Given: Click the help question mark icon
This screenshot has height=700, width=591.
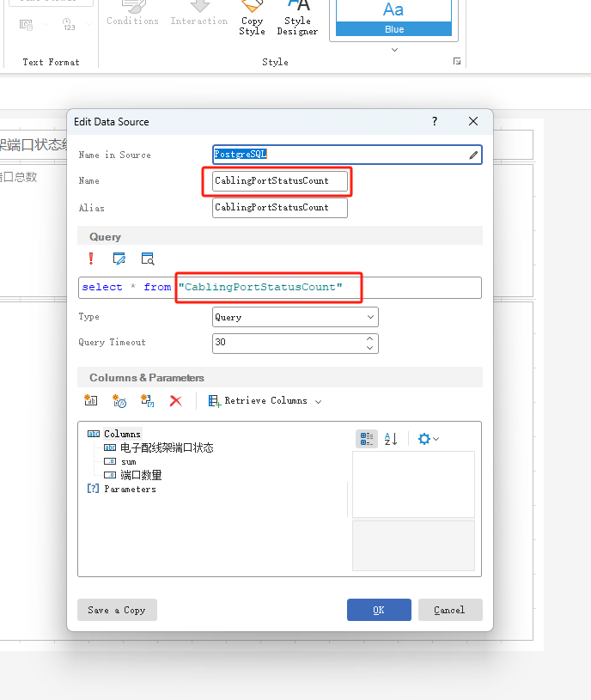Looking at the screenshot, I should 435,121.
